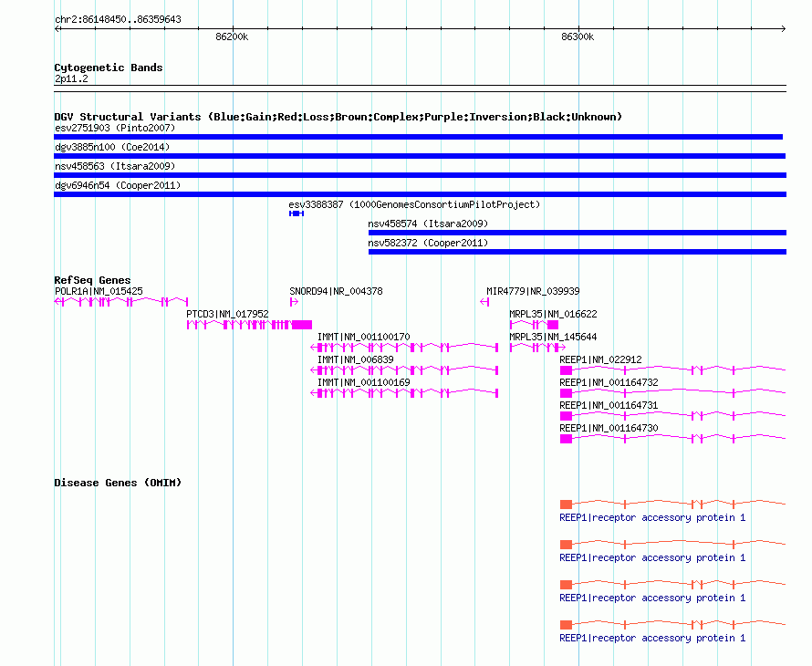Viewport: 812px width, 666px height.
Task: Click the blue bar under nsv582372
Action: (578, 252)
